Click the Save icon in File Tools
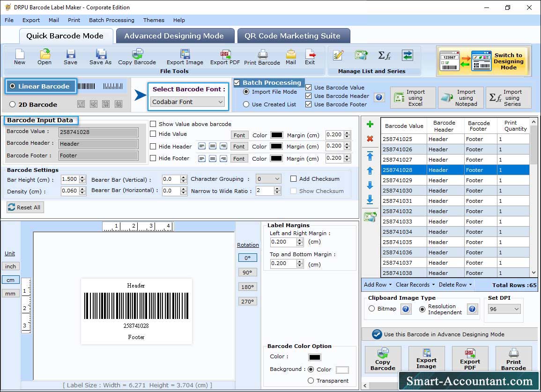 [70, 57]
